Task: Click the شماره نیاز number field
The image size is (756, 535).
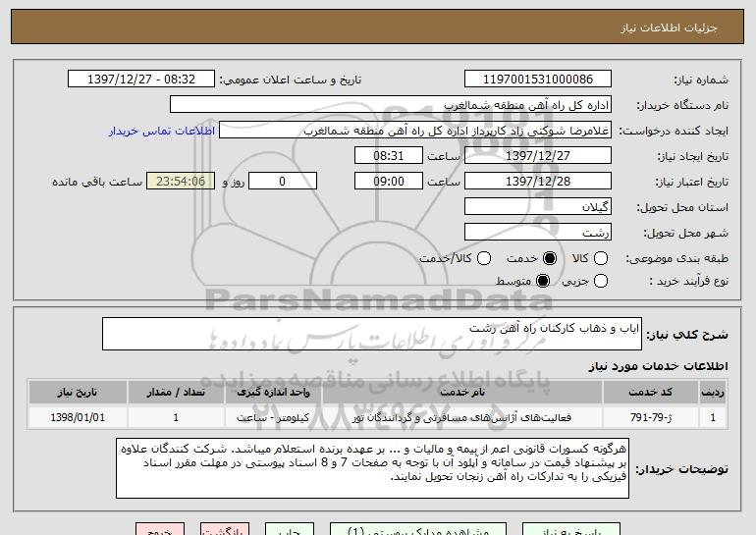Action: pos(538,80)
